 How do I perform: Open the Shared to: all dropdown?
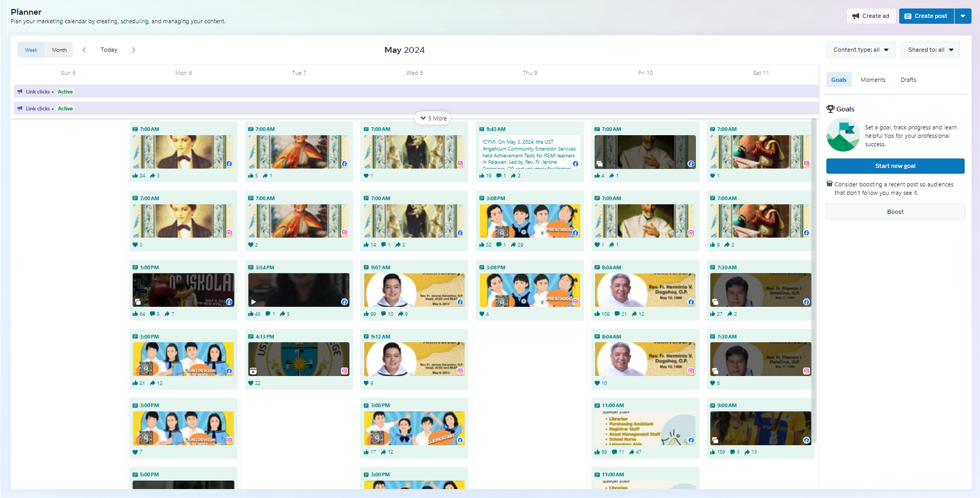click(930, 50)
